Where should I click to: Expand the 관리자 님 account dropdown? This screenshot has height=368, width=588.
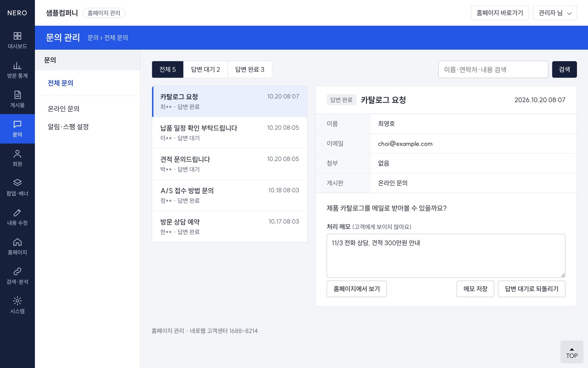click(555, 13)
